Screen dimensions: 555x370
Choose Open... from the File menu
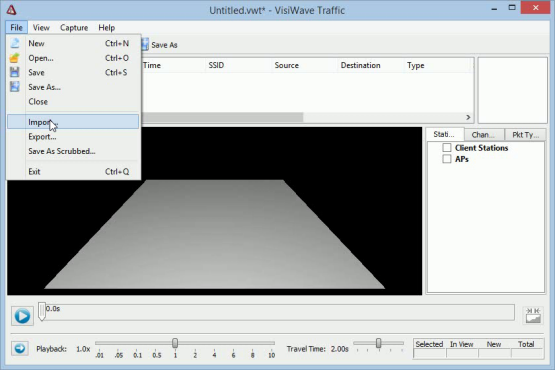click(x=74, y=58)
